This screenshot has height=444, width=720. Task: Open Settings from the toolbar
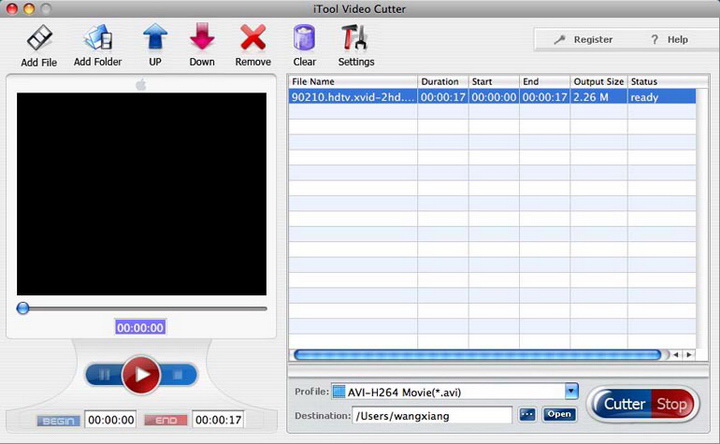click(x=355, y=39)
